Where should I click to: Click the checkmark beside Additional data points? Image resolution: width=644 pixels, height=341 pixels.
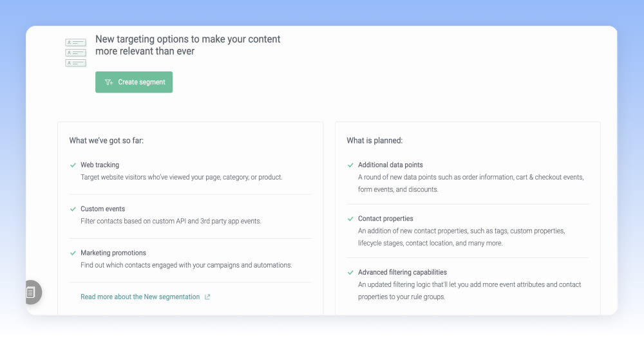[351, 165]
